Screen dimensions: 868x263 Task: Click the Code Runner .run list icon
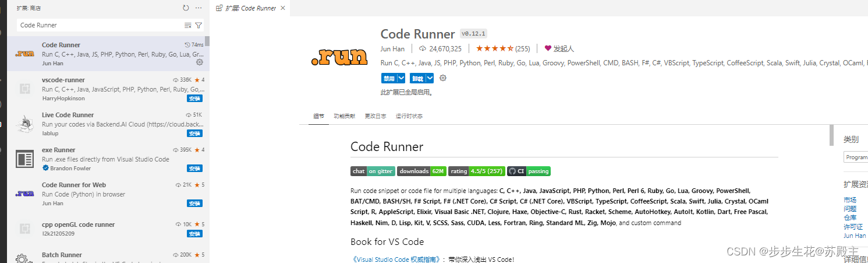click(x=24, y=54)
